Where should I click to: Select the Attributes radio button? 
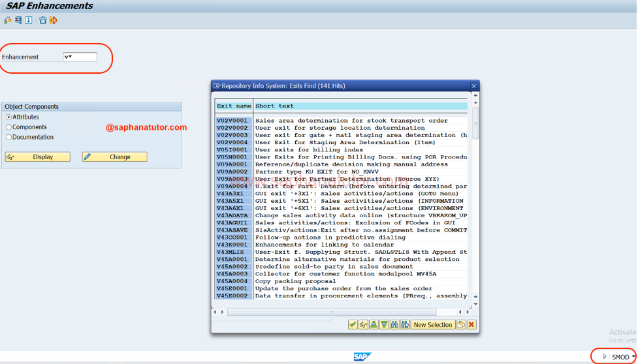[x=9, y=117]
